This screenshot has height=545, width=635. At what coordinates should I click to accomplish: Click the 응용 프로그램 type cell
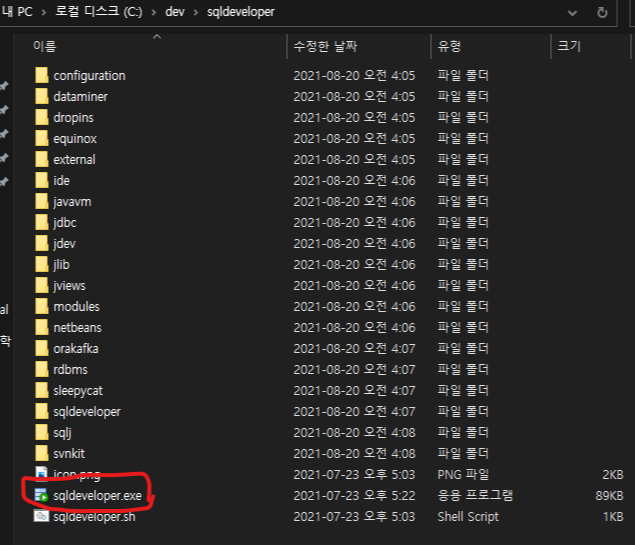[x=475, y=495]
